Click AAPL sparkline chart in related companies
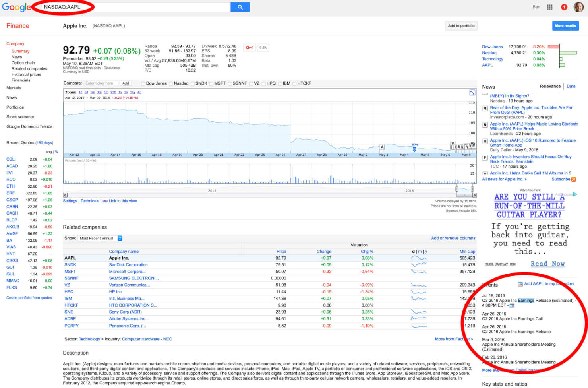 pos(418,258)
